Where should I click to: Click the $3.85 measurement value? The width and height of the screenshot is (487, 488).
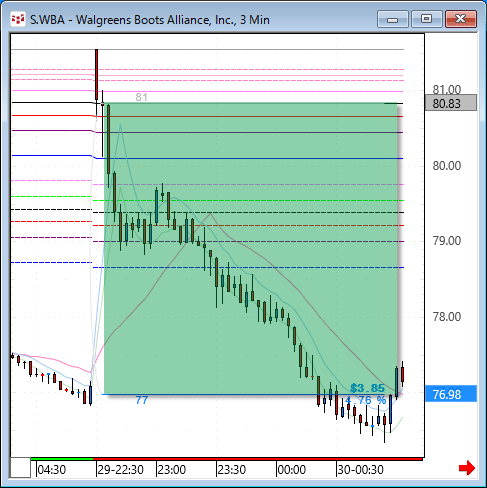[x=367, y=388]
